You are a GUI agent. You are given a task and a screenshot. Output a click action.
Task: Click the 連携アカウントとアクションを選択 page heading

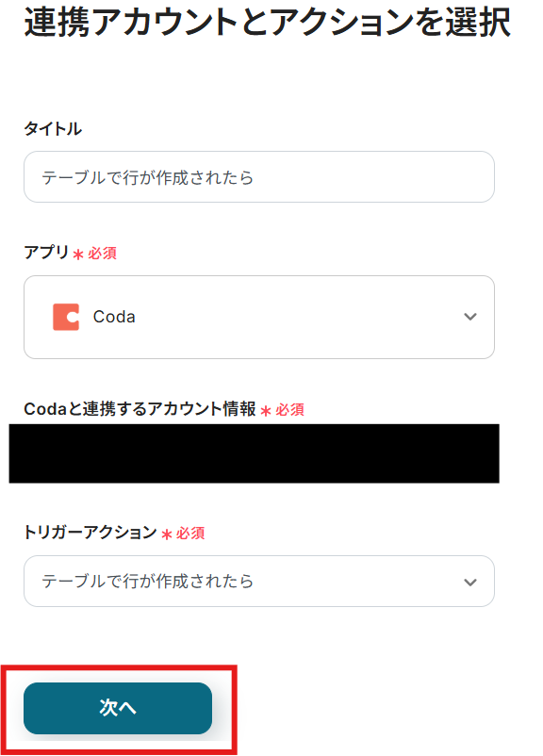tap(267, 23)
